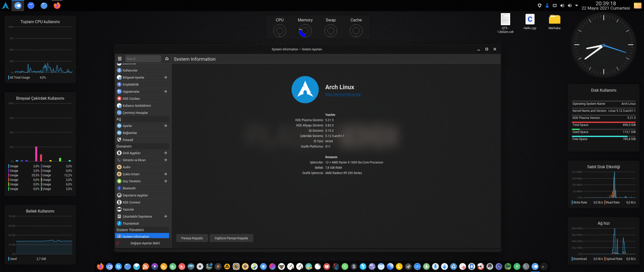
Task: Click the red book icon in dock
Action: (x=327, y=266)
